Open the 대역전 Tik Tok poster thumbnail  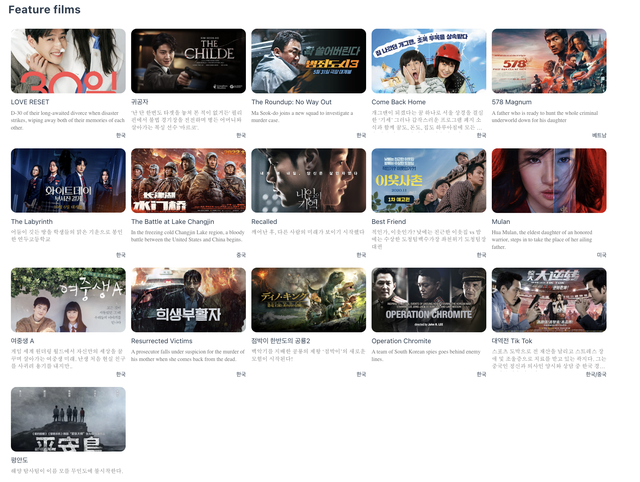coord(549,300)
